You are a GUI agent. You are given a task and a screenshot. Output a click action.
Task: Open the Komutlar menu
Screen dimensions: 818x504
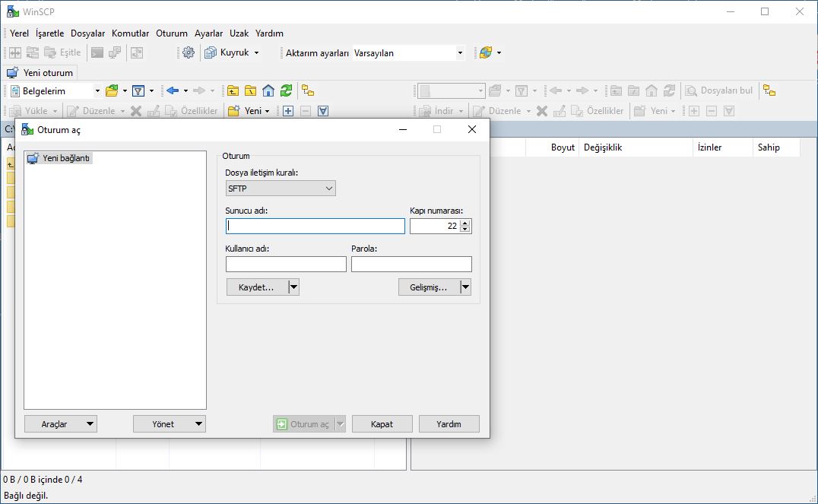131,33
